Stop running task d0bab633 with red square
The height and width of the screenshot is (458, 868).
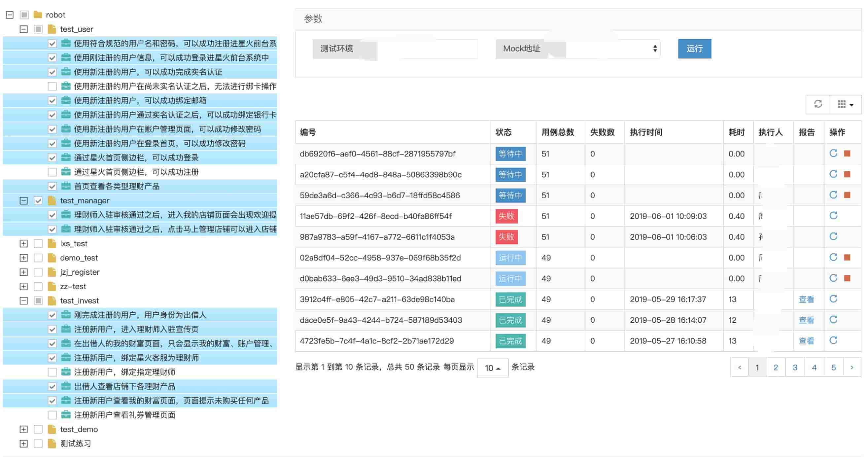tap(847, 278)
